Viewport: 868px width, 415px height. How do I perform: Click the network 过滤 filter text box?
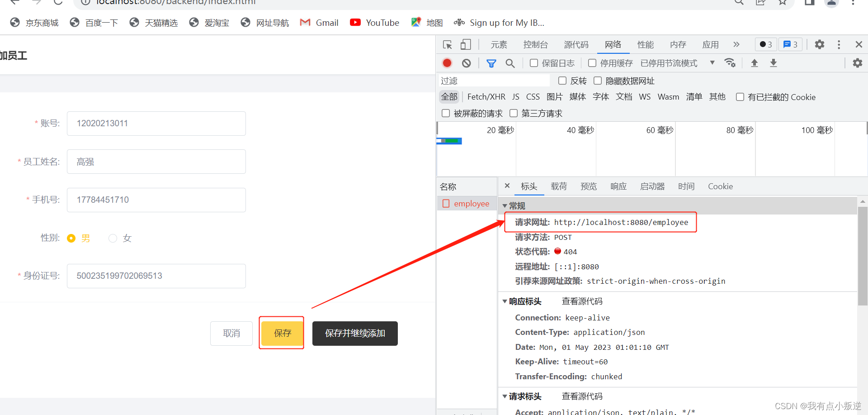click(494, 81)
